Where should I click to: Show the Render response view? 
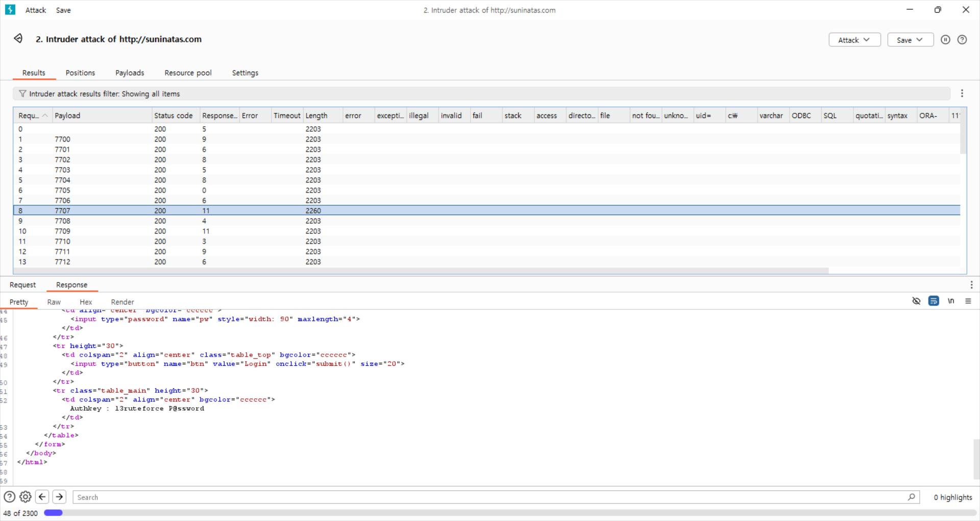pyautogui.click(x=122, y=302)
